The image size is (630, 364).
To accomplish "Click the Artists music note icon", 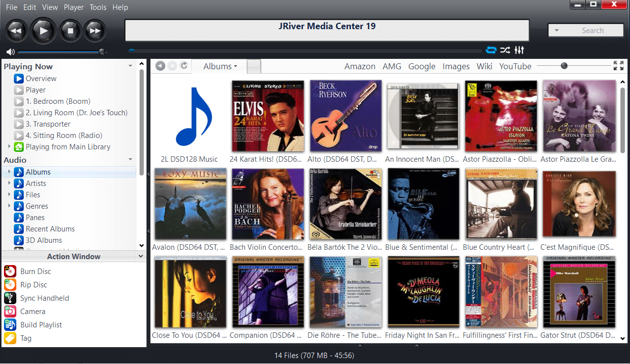I will (19, 183).
